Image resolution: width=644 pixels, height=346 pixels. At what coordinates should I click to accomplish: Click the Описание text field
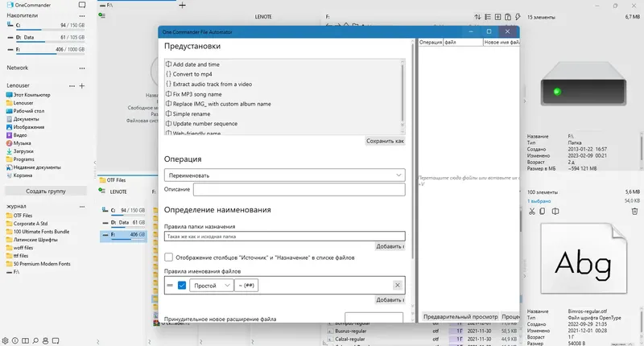299,189
